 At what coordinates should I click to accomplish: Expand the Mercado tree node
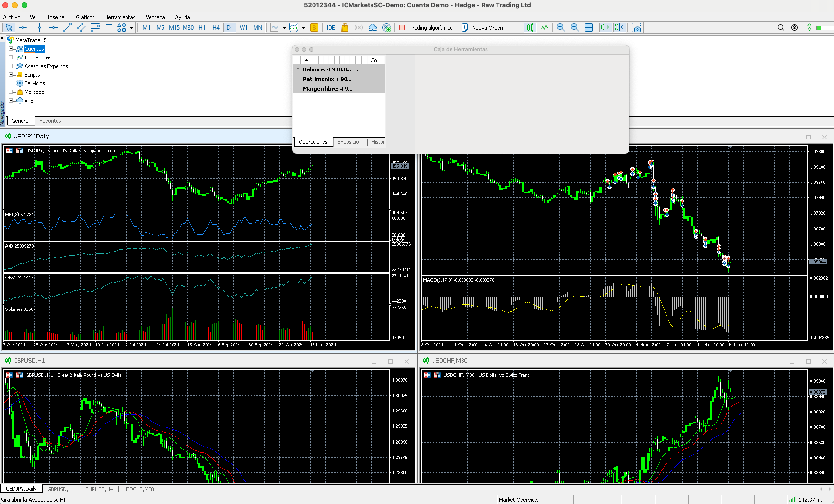click(x=11, y=92)
